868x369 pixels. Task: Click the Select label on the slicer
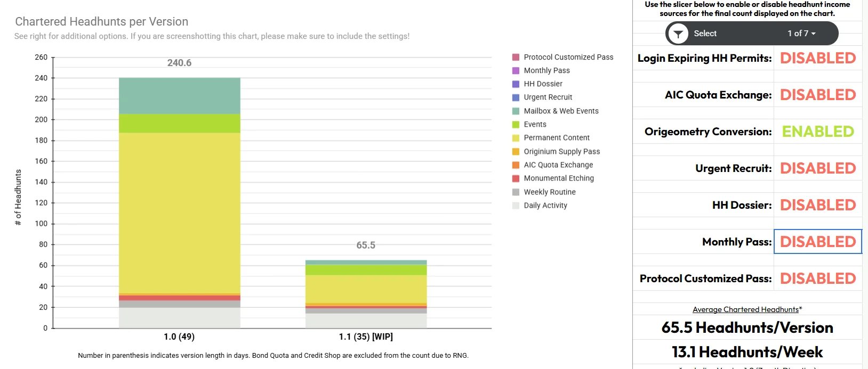705,34
